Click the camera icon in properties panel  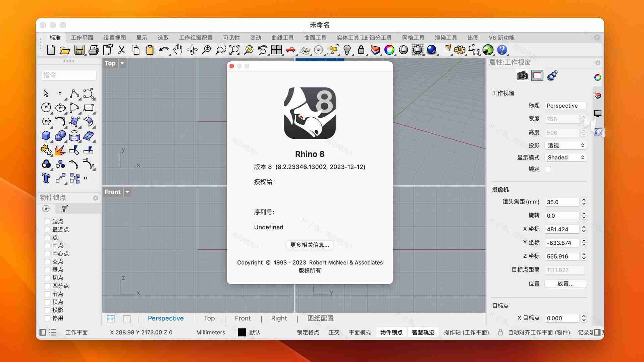click(522, 76)
